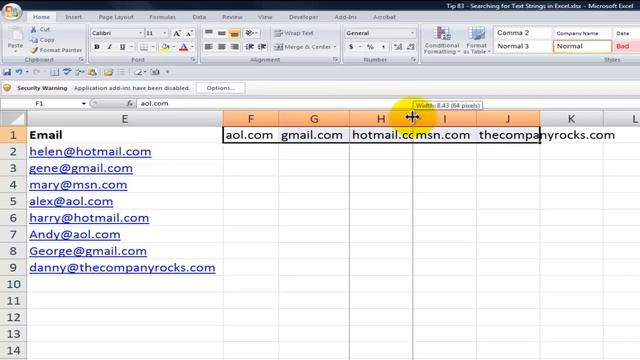Image resolution: width=640 pixels, height=360 pixels.
Task: Expand the General number format dropdown
Action: pyautogui.click(x=412, y=33)
